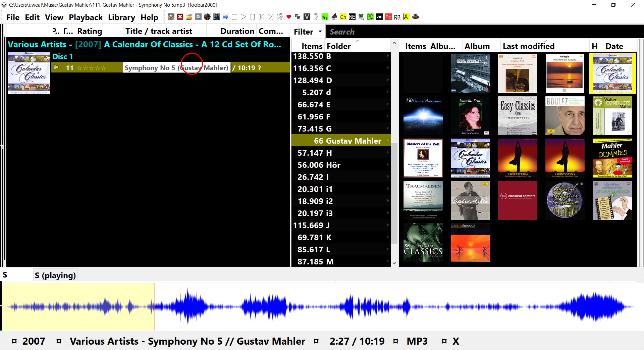Open the Edit menu
644x350 pixels.
pyautogui.click(x=32, y=17)
